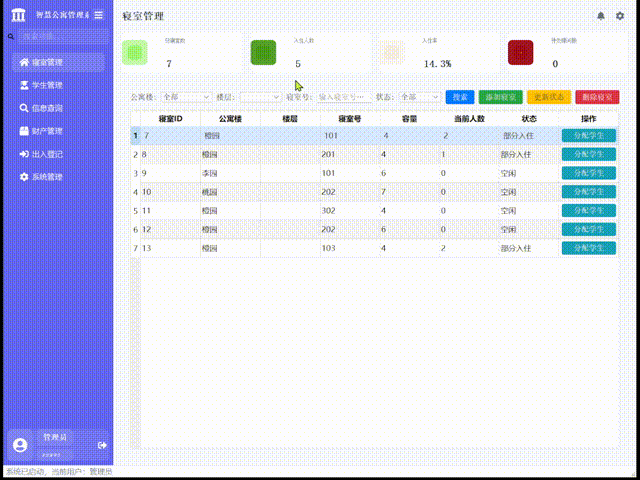
Task: Click 分配学生 for dormitory ID 8
Action: [x=589, y=154]
